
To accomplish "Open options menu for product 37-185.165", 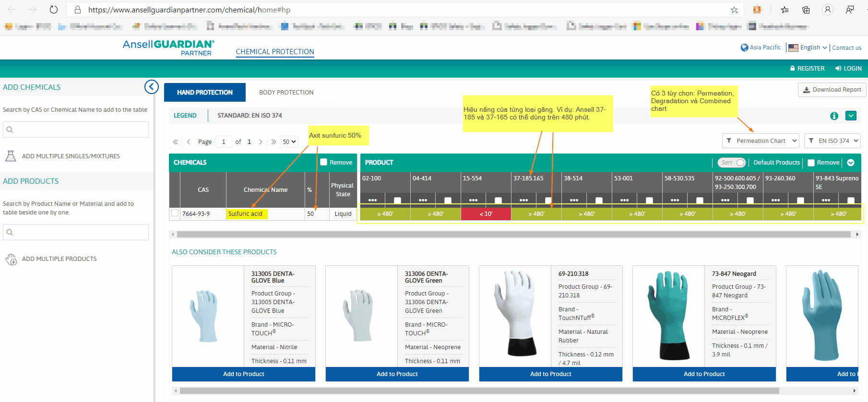I will pyautogui.click(x=523, y=200).
